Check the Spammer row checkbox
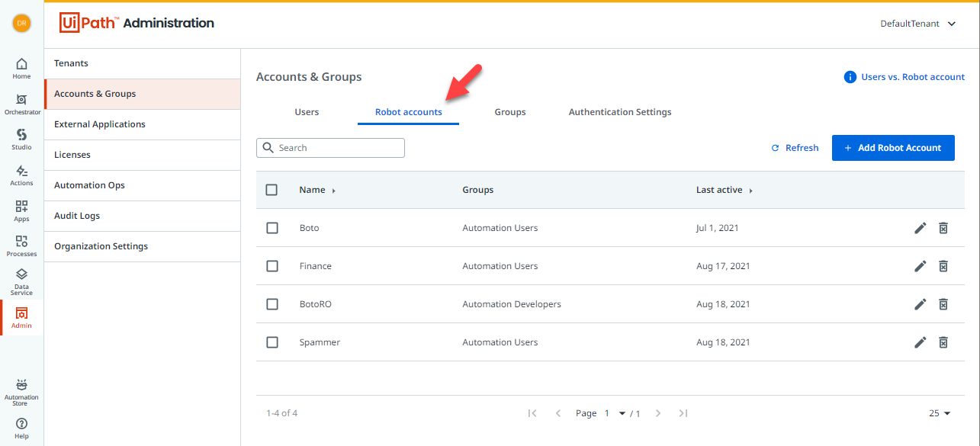 tap(272, 342)
